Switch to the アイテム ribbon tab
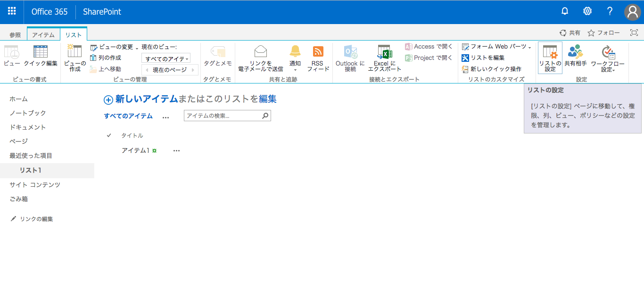Viewport: 644px width, 308px height. point(44,33)
